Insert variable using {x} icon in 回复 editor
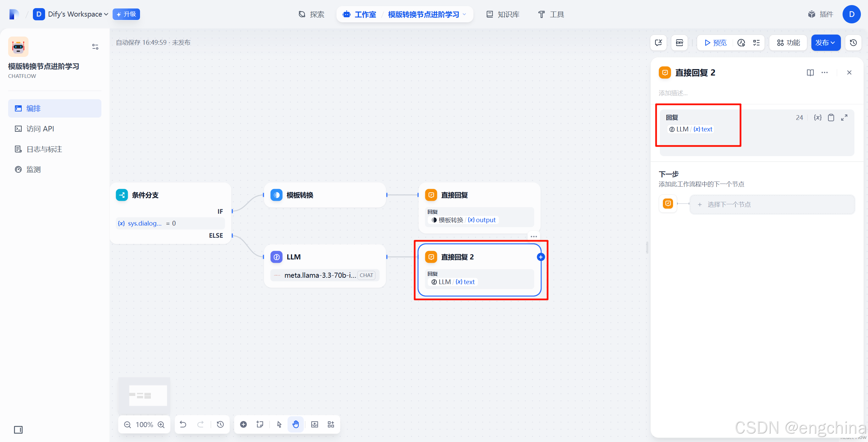Image resolution: width=868 pixels, height=442 pixels. pos(817,118)
